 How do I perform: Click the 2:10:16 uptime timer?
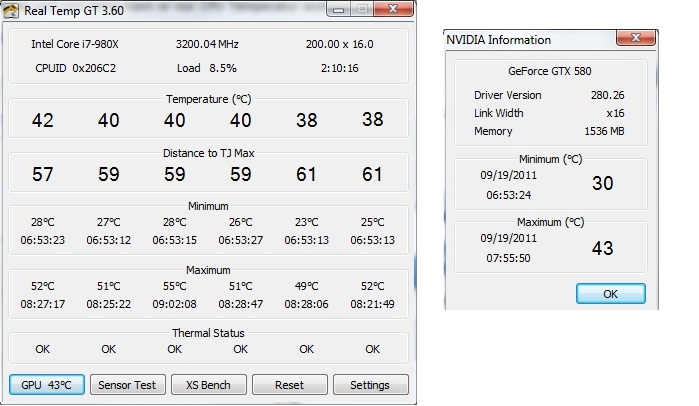pos(340,68)
